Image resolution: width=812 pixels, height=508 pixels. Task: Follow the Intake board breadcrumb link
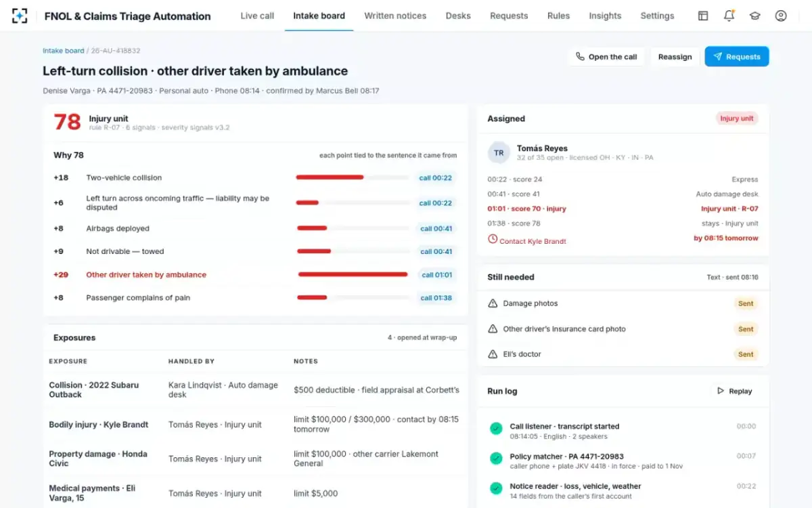[64, 51]
